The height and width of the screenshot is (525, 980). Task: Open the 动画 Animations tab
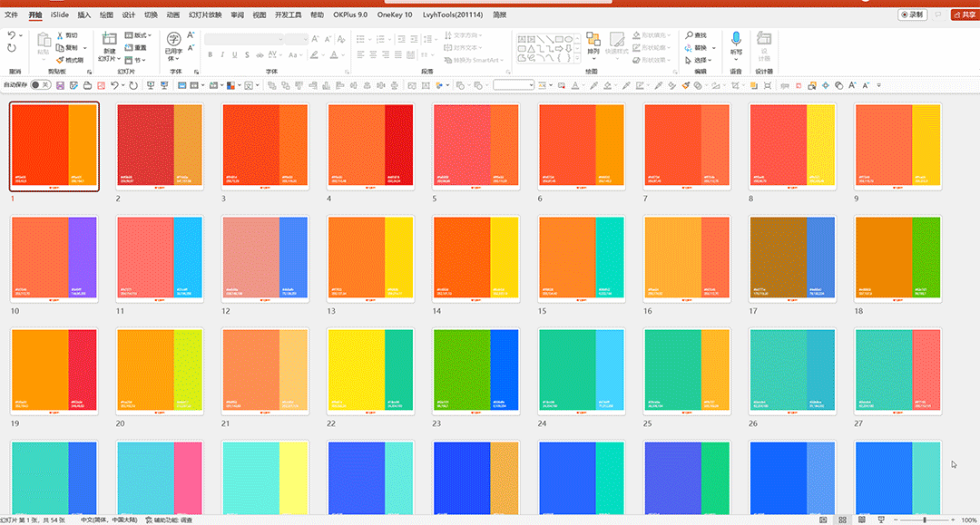click(173, 15)
